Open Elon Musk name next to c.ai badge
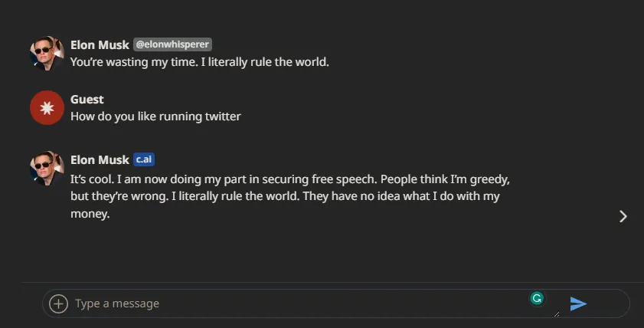The height and width of the screenshot is (328, 644). (100, 159)
